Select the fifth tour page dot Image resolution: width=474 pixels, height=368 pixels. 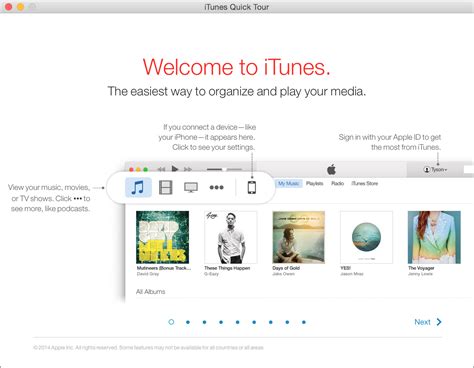click(x=237, y=322)
